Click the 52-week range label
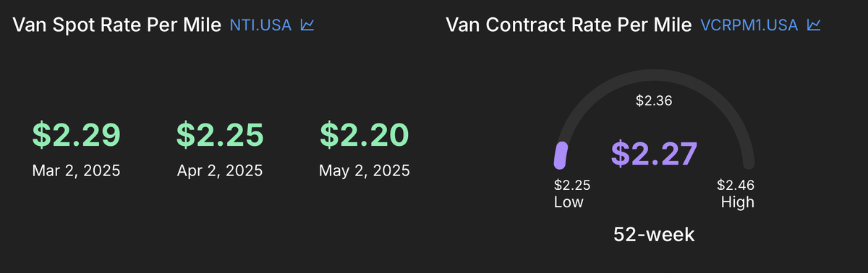The height and width of the screenshot is (273, 868). click(654, 235)
